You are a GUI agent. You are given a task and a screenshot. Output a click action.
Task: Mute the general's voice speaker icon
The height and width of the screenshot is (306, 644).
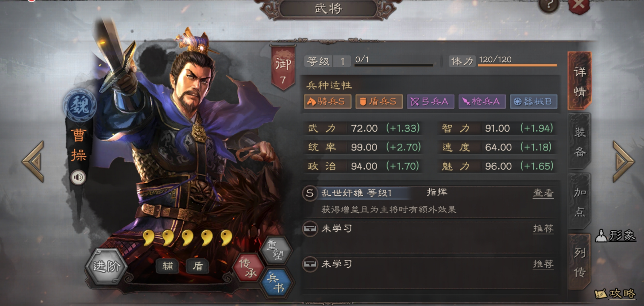pyautogui.click(x=78, y=178)
